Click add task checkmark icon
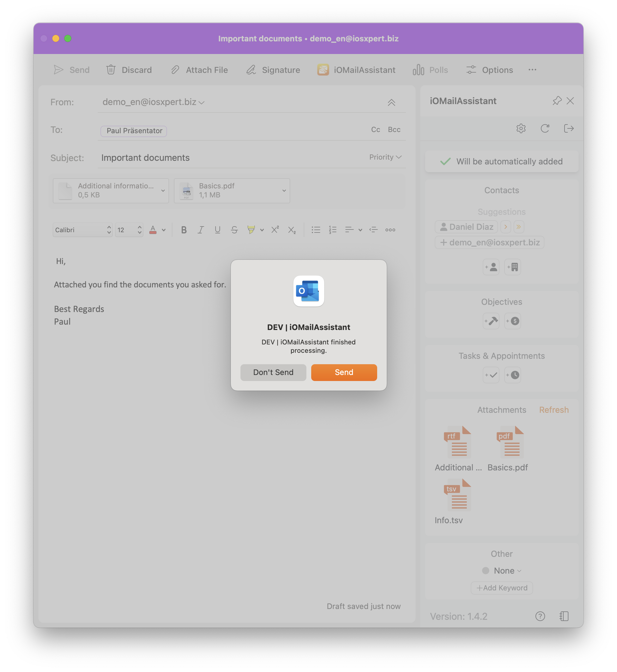 tap(491, 375)
